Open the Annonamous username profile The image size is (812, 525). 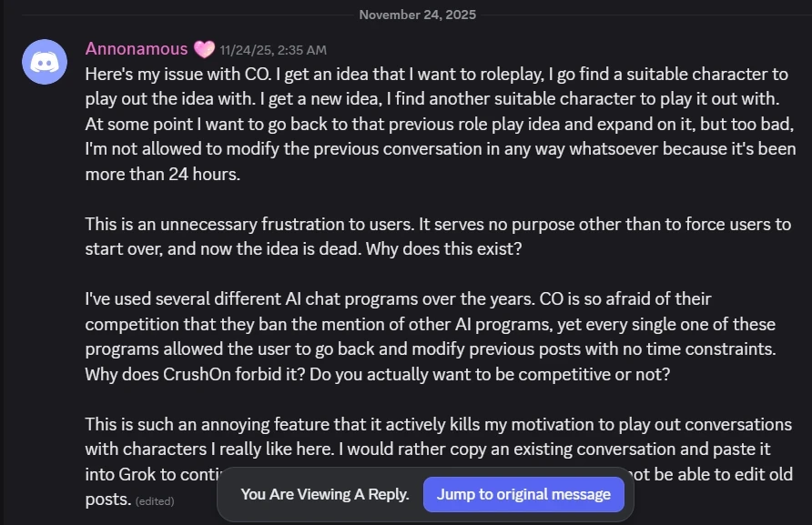[137, 49]
